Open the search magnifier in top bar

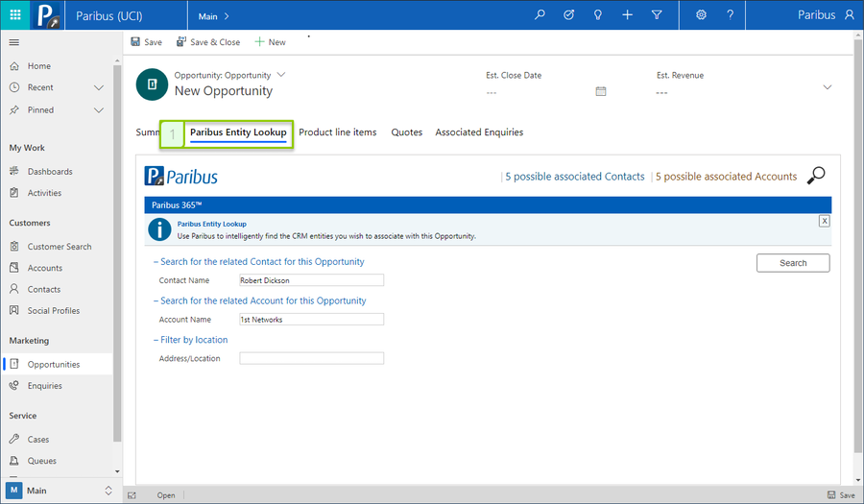point(540,14)
